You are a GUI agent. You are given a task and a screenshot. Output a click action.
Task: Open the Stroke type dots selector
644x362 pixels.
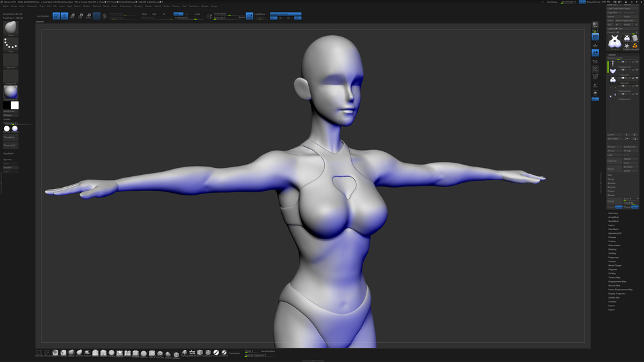[x=11, y=44]
